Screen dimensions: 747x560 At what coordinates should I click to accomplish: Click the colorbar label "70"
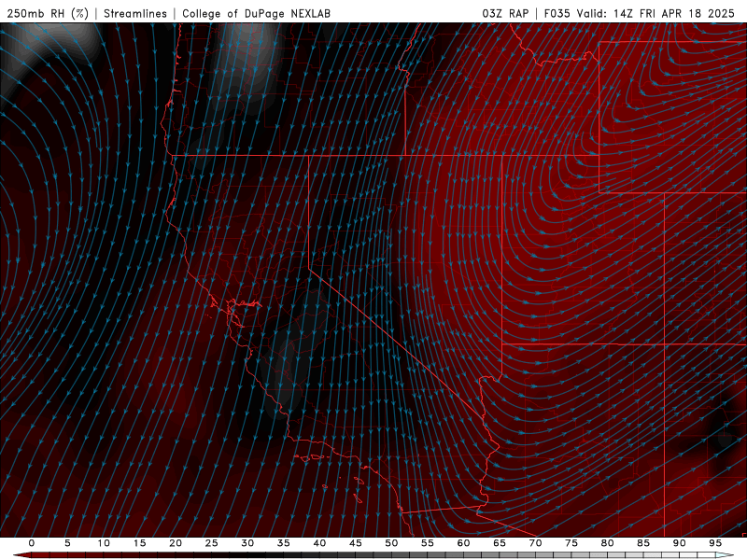pos(535,543)
